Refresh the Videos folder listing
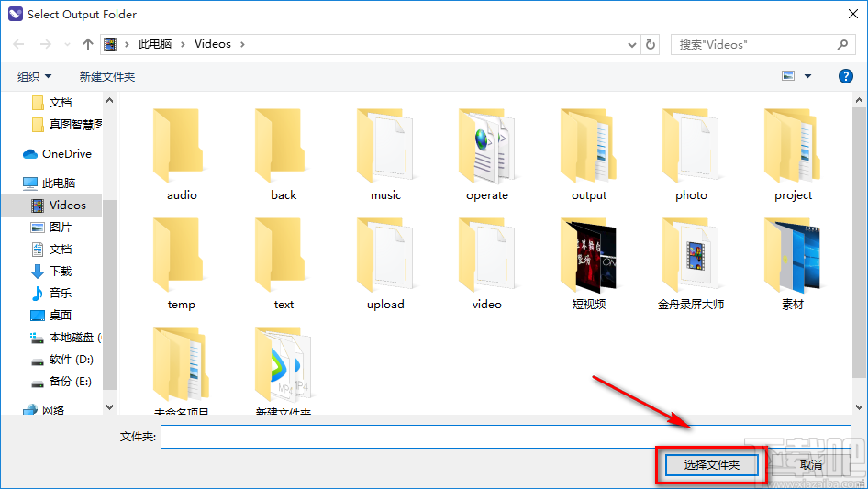Screen dimensions: 868x489 [x=651, y=44]
